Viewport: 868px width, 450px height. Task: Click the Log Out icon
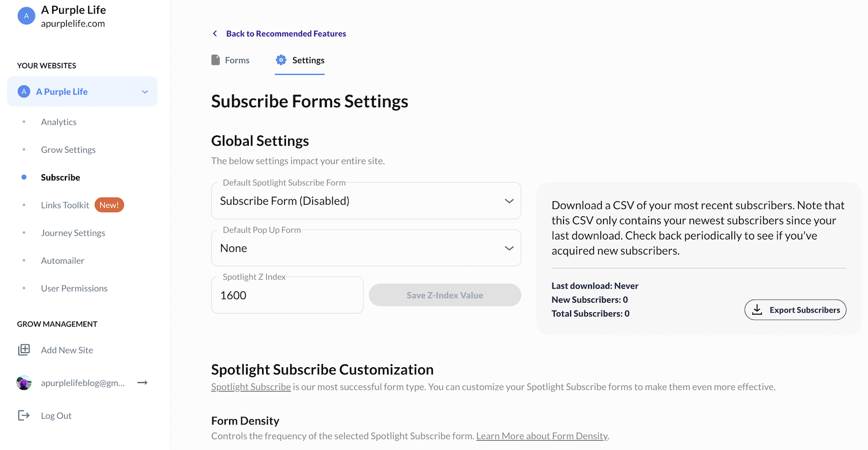[24, 415]
